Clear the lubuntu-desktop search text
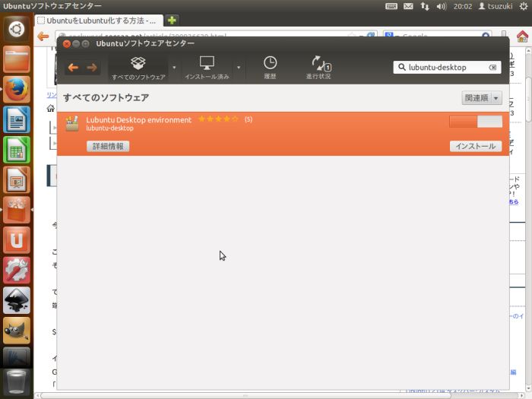Image resolution: width=532 pixels, height=399 pixels. [x=492, y=68]
